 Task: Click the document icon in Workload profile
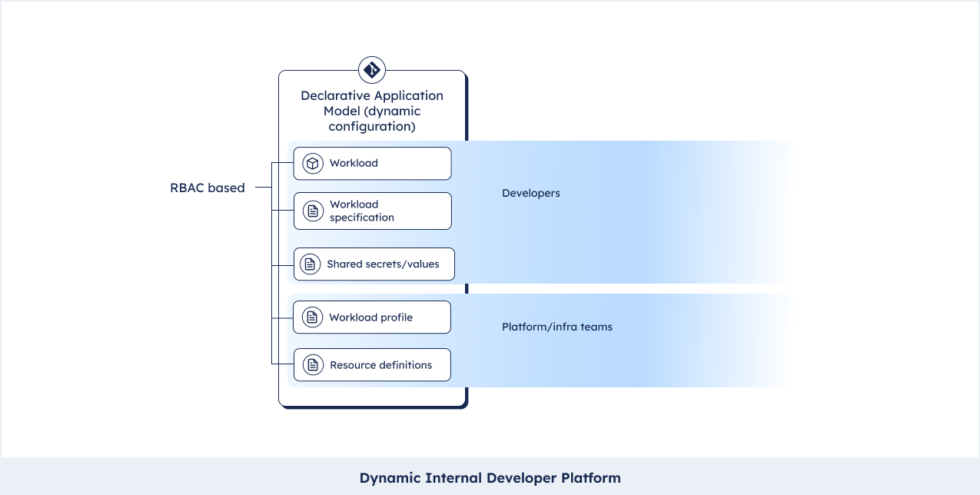[312, 317]
